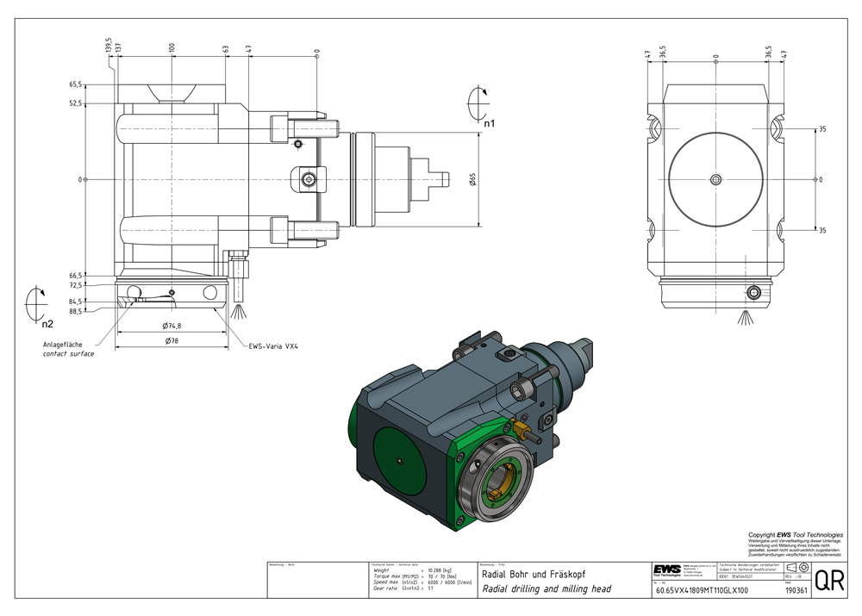Click the IDENT number field in title block
This screenshot has height=616, width=862.
751,576
